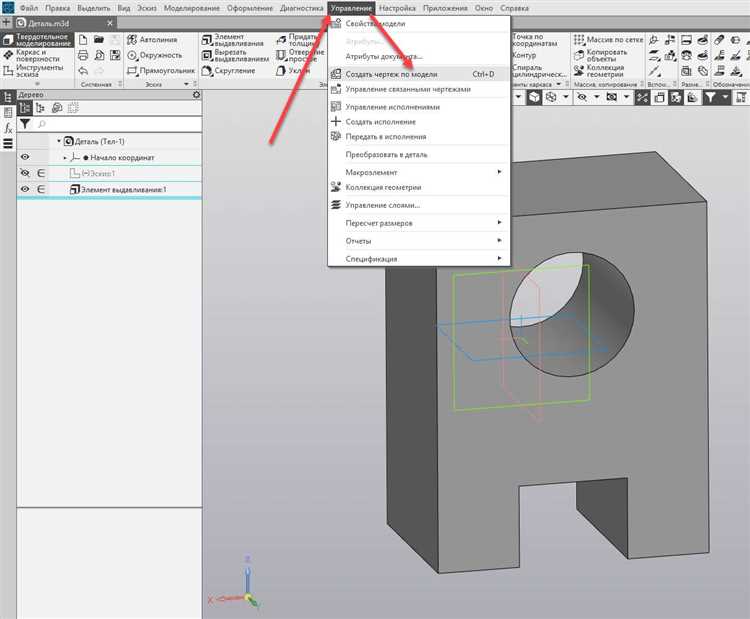Open the Диагностика menu
This screenshot has height=619, width=750.
pos(301,8)
